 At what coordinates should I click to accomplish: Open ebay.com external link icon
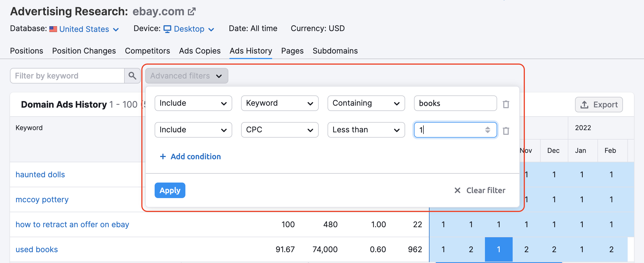(x=192, y=12)
